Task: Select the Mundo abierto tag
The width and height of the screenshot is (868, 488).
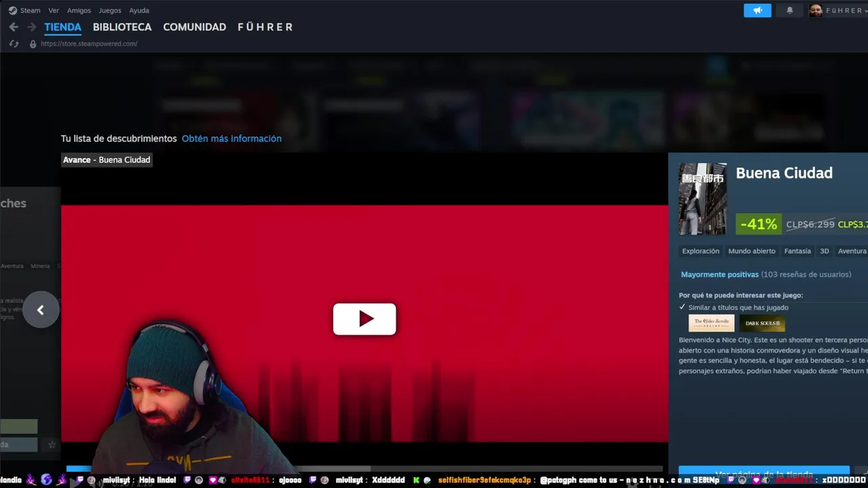Action: pyautogui.click(x=751, y=251)
